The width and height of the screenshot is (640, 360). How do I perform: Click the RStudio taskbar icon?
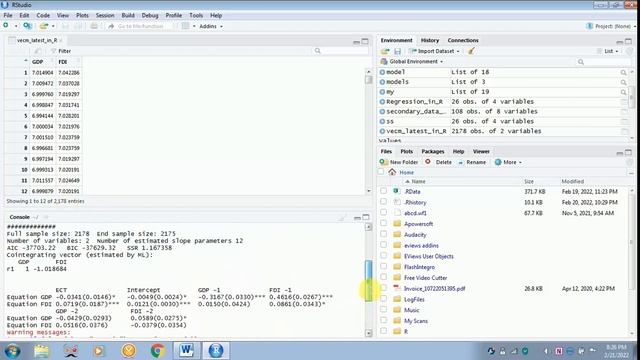pos(216,351)
